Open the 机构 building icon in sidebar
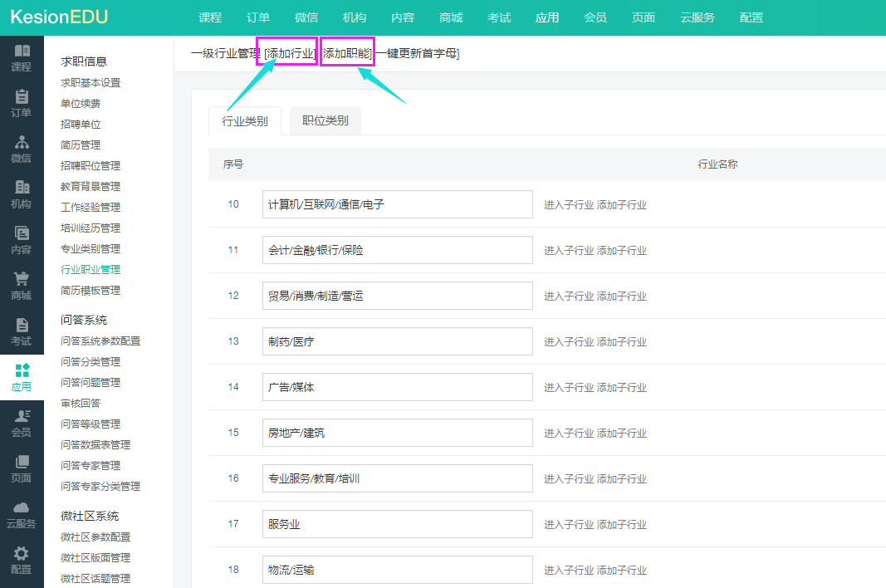Screen dimensions: 886x588 coord(22,189)
